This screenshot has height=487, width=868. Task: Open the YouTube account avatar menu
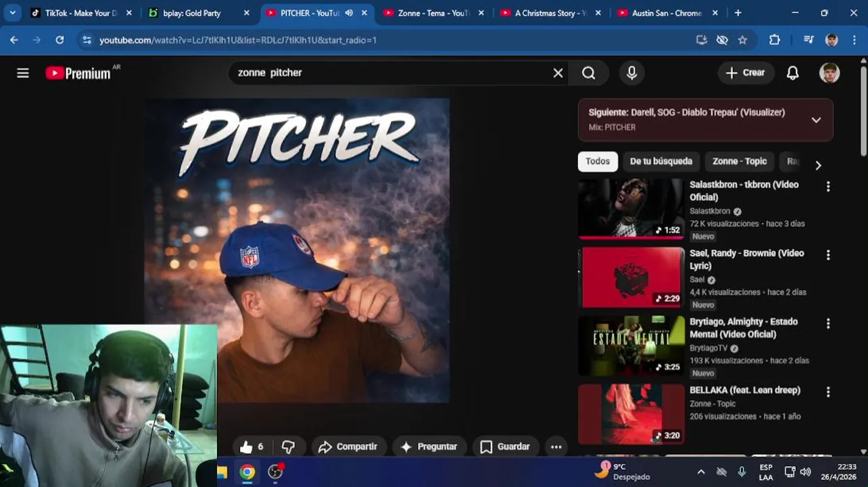point(829,73)
